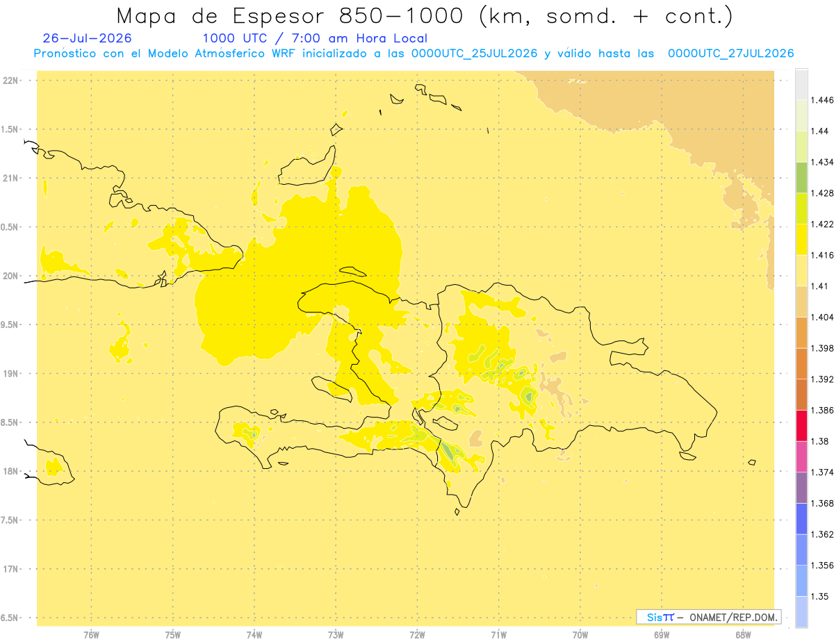Screen dimensions: 834x644
Task: Click the "20N" latitude label
Action: [x=10, y=276]
